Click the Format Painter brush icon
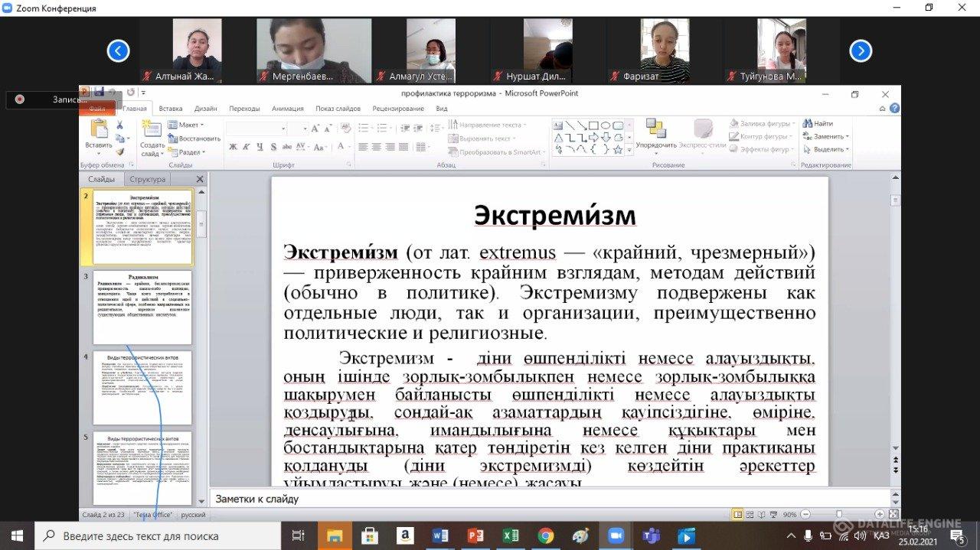The width and height of the screenshot is (980, 550). [x=119, y=152]
